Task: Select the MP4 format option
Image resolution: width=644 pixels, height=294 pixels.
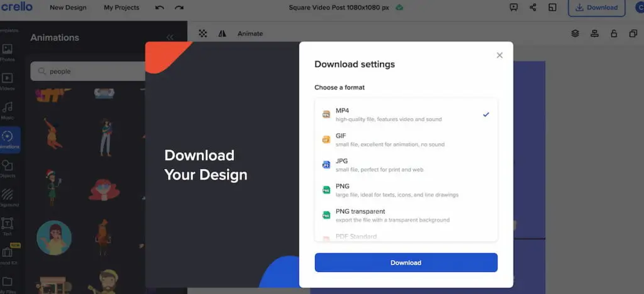Action: [406, 115]
